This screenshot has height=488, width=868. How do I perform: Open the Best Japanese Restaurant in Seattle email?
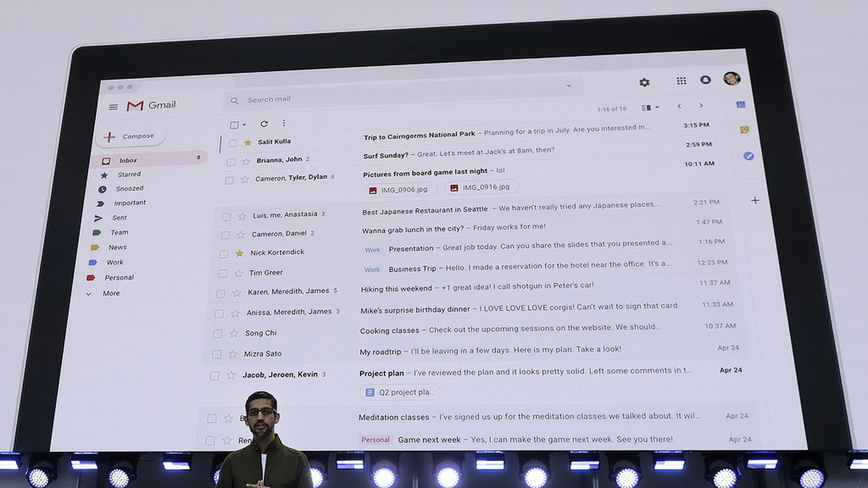coord(425,210)
